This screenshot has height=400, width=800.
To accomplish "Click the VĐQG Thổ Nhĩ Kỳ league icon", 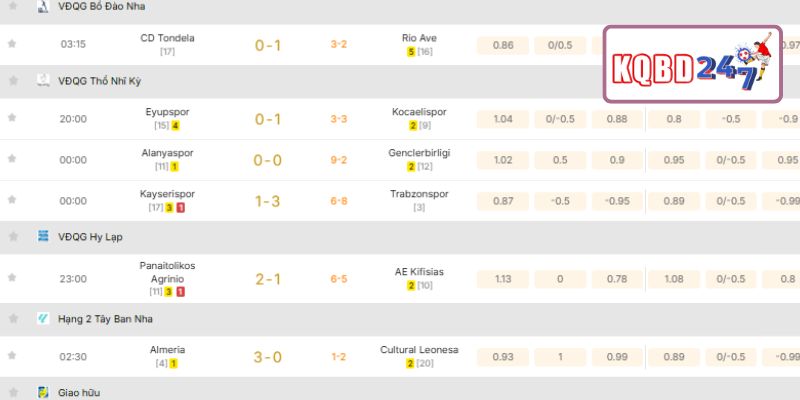I will point(43,78).
